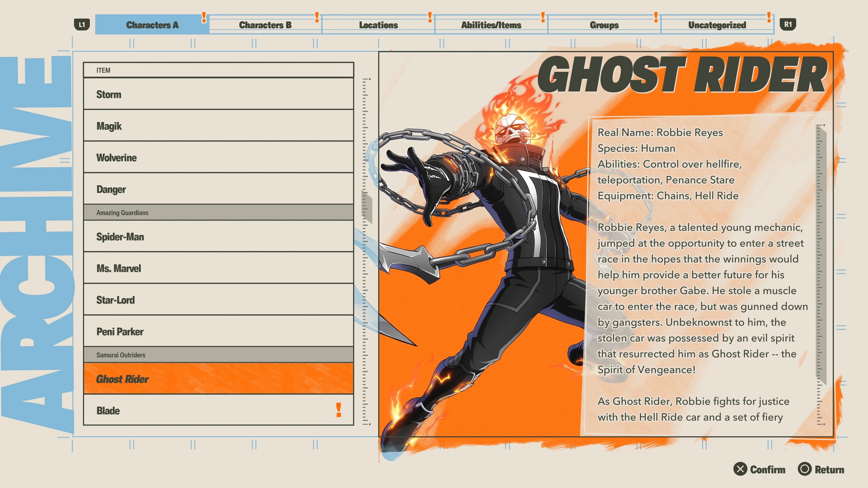The width and height of the screenshot is (868, 488).
Task: Choose the Peni Parker entry
Action: (218, 331)
